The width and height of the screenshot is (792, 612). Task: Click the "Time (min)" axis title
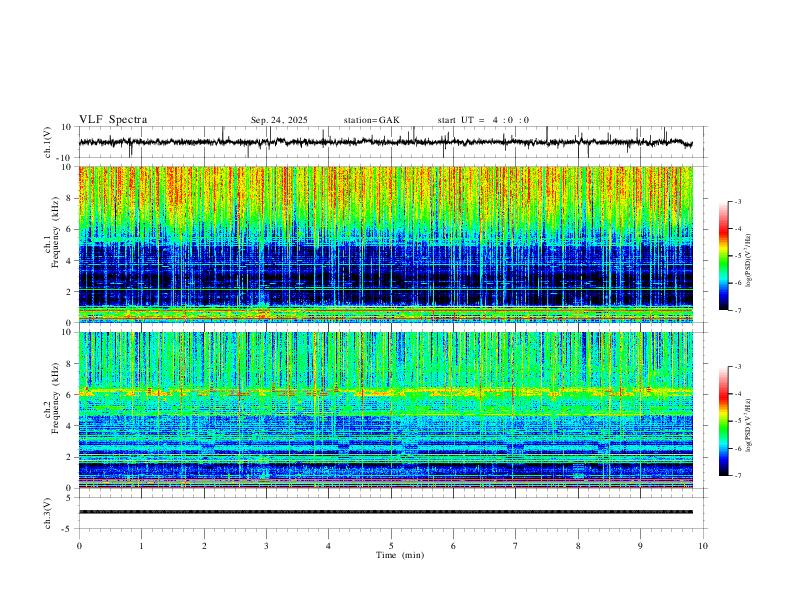400,555
